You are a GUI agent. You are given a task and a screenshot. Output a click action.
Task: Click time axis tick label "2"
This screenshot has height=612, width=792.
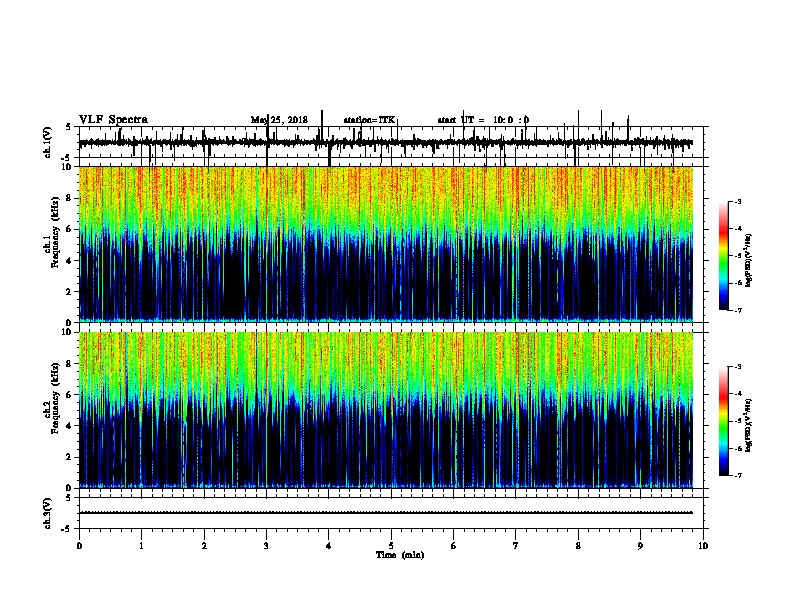pyautogui.click(x=204, y=546)
